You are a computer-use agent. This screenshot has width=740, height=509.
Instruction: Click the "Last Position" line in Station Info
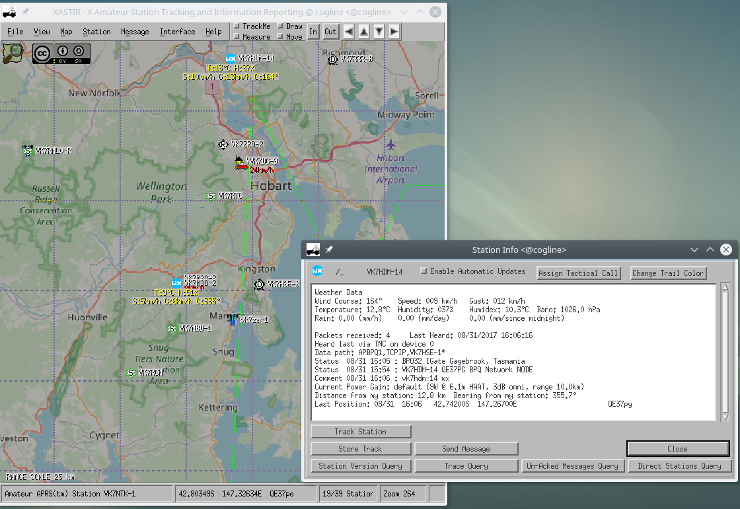[x=473, y=404]
